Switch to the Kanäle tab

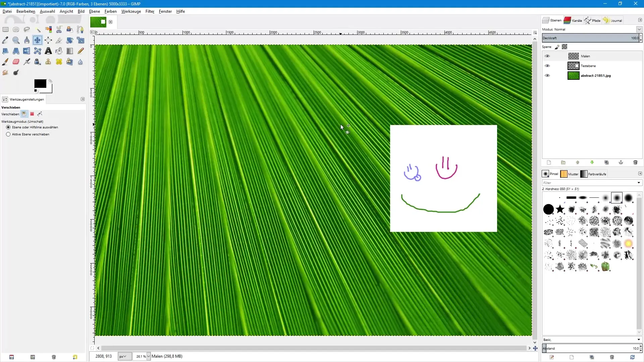[x=573, y=20]
